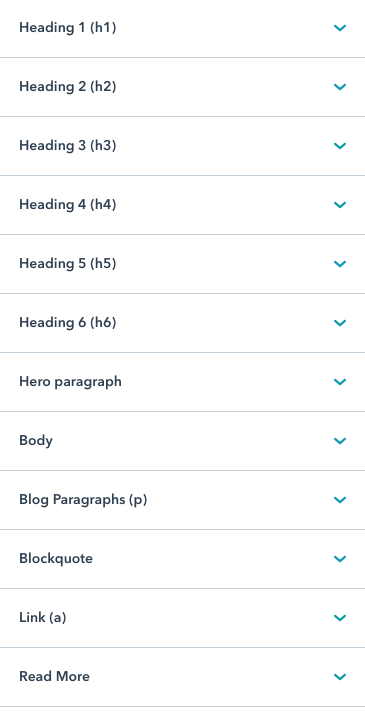Open the Read More section title

54,676
